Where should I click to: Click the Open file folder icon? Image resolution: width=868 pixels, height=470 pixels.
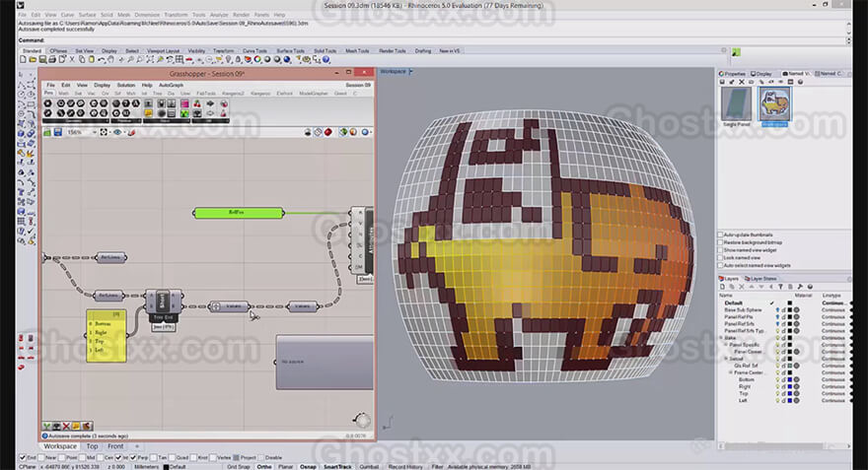point(33,59)
